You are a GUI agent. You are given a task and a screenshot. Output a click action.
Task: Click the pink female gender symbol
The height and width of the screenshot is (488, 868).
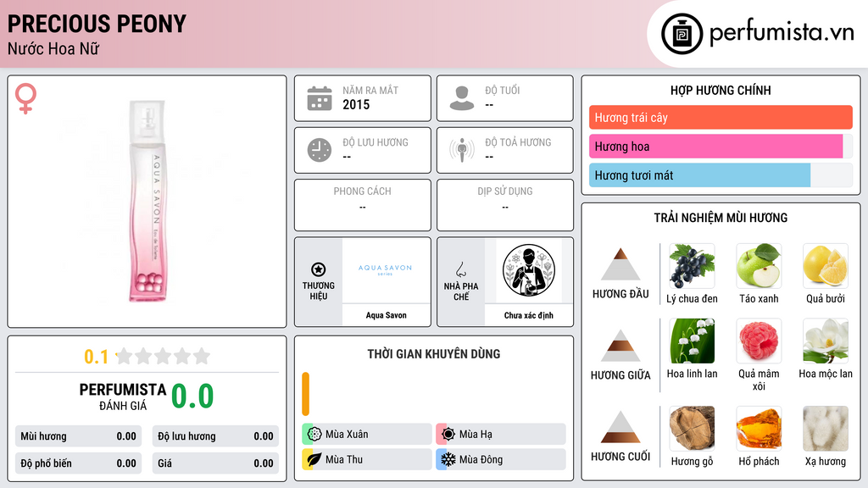25,98
